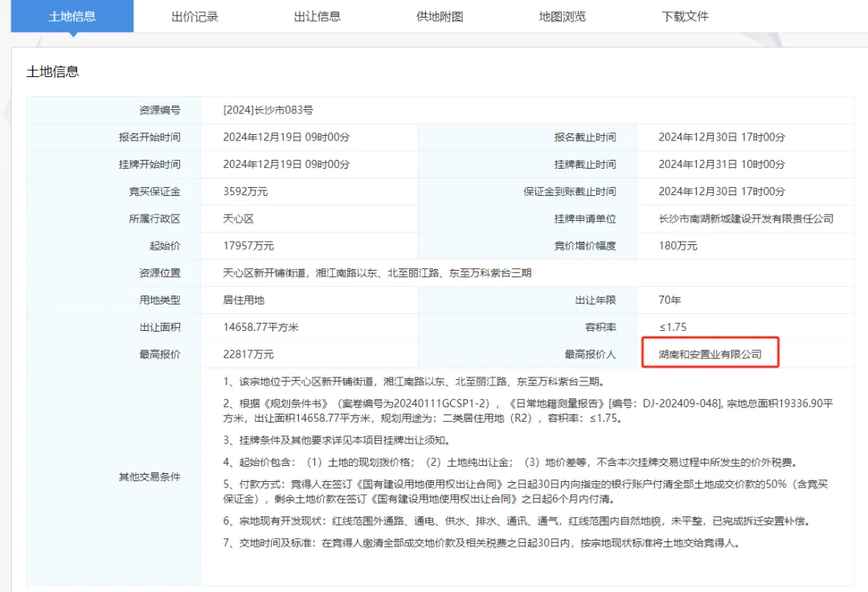Select area value 14658.77平方米
Image resolution: width=868 pixels, height=592 pixels.
coord(260,327)
